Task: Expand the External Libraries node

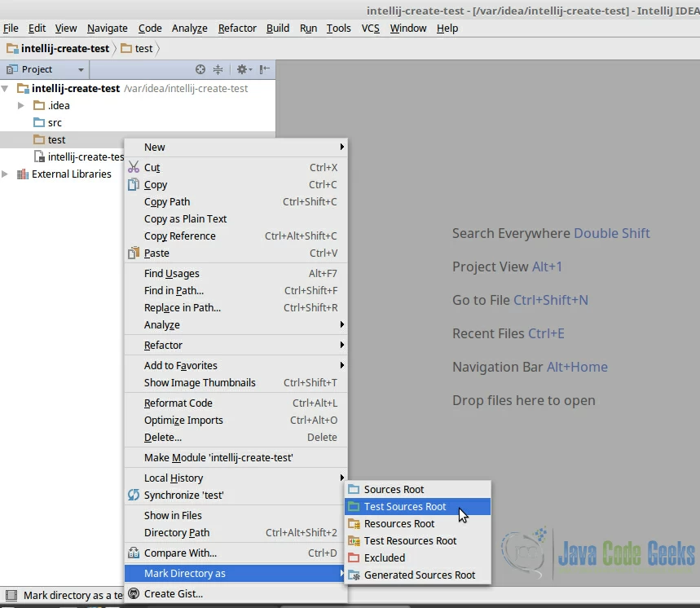Action: (5, 174)
